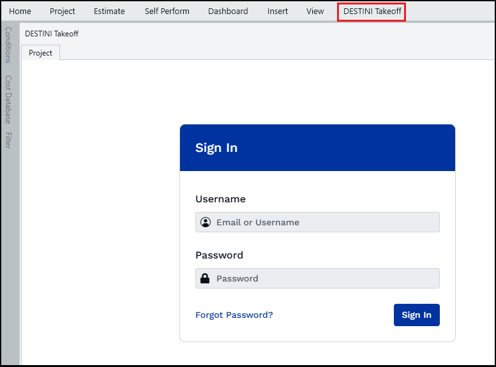Image resolution: width=496 pixels, height=367 pixels.
Task: Click the padlock icon in Password field
Action: [x=205, y=278]
